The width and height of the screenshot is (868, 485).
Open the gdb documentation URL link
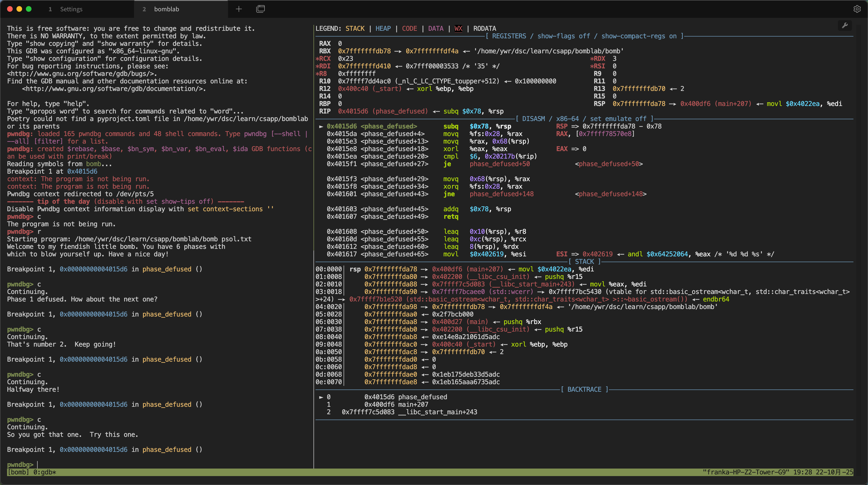tap(114, 89)
